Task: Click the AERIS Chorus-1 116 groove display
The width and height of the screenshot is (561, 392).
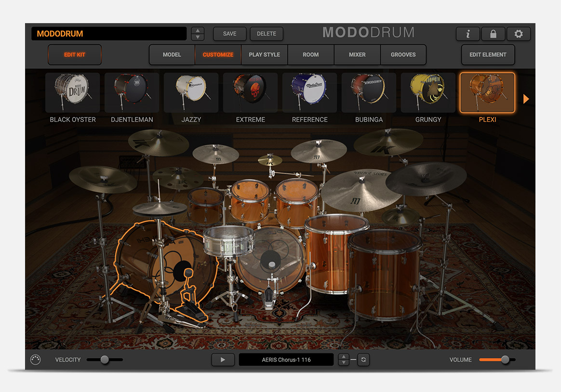Action: pos(286,359)
